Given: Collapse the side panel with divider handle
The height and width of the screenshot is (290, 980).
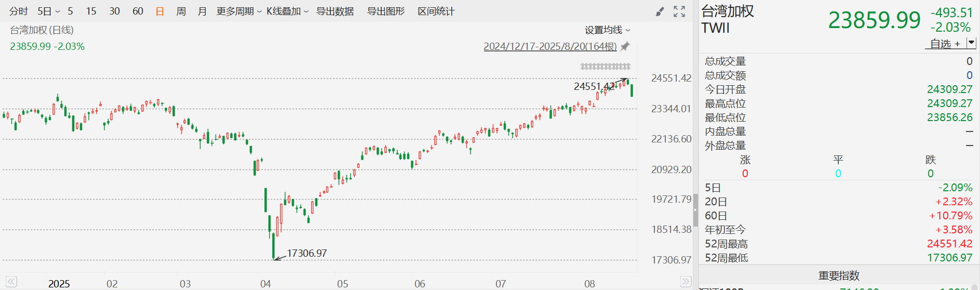Looking at the screenshot, I should (x=695, y=210).
